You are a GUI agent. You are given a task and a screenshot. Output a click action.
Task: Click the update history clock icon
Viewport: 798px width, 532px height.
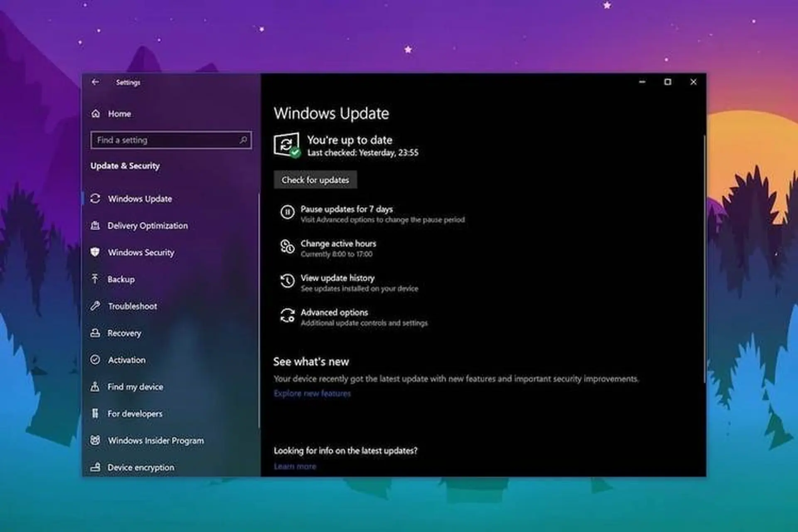click(287, 281)
